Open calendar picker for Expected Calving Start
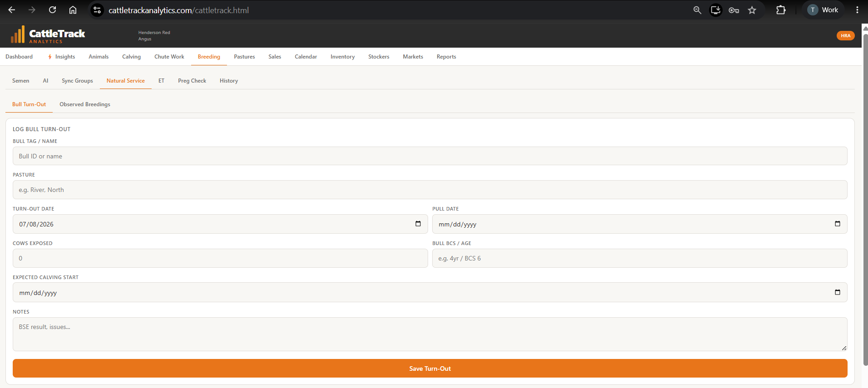This screenshot has height=388, width=868. tap(838, 292)
